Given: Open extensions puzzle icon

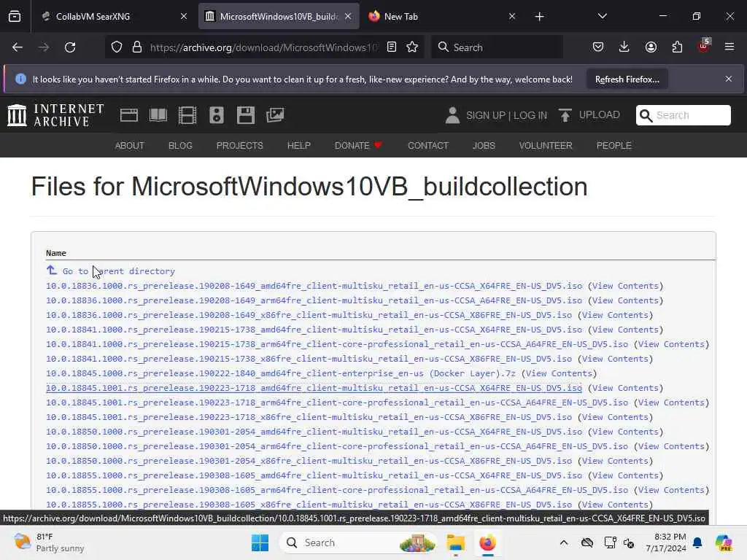Looking at the screenshot, I should pyautogui.click(x=677, y=47).
